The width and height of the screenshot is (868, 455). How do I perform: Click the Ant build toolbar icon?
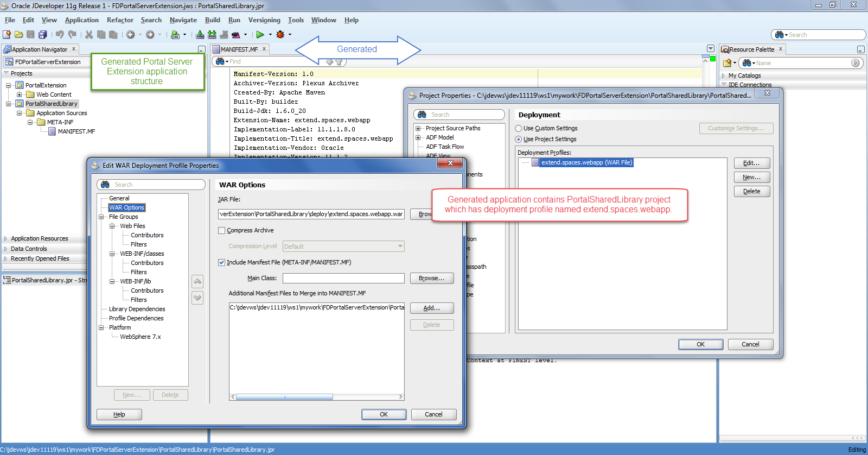pos(236,34)
